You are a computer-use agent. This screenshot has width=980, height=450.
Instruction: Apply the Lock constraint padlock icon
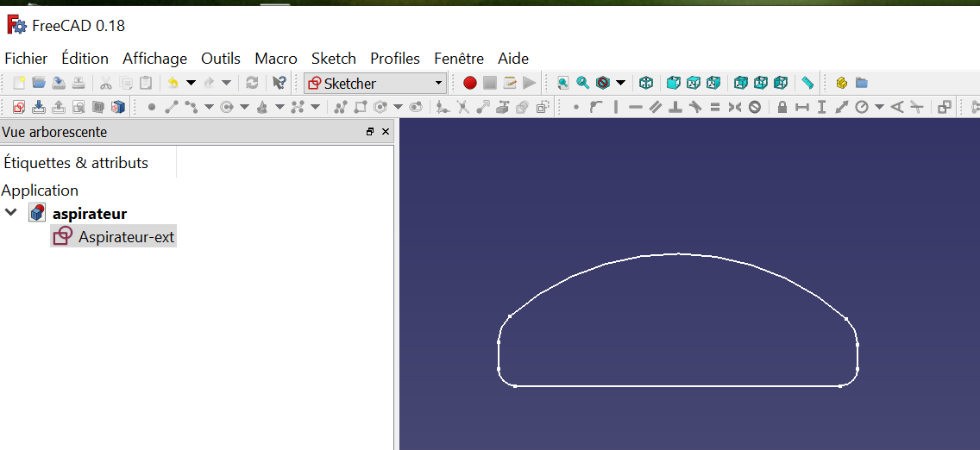point(782,108)
